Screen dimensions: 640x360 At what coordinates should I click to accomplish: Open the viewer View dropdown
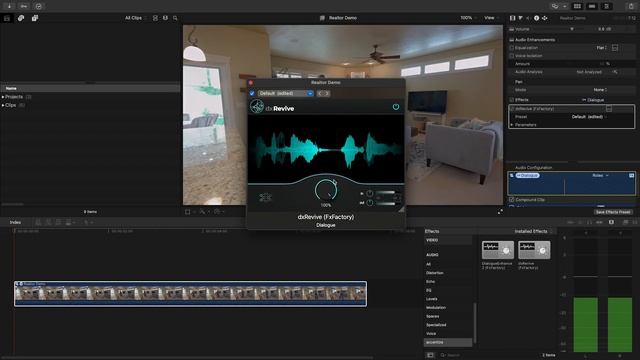click(x=491, y=18)
